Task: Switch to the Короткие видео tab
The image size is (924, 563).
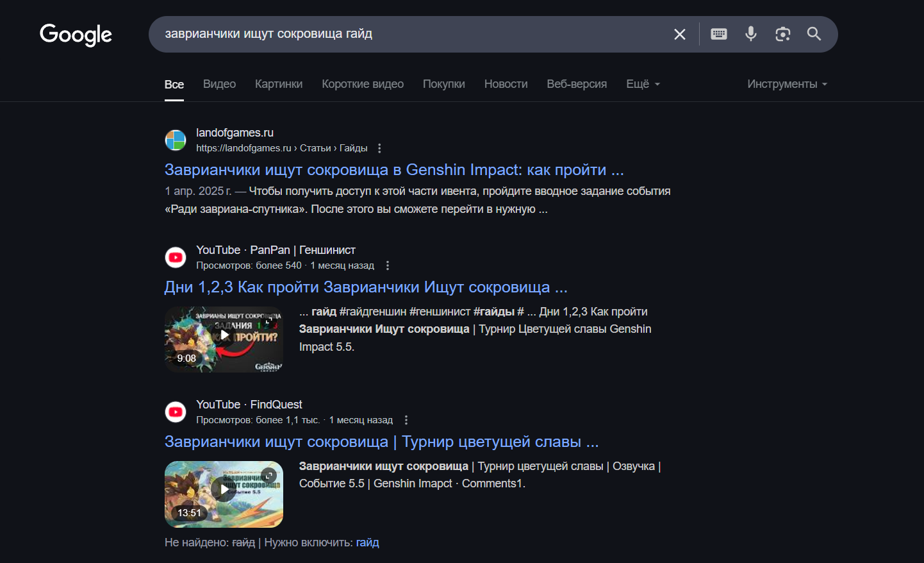Action: pyautogui.click(x=363, y=84)
